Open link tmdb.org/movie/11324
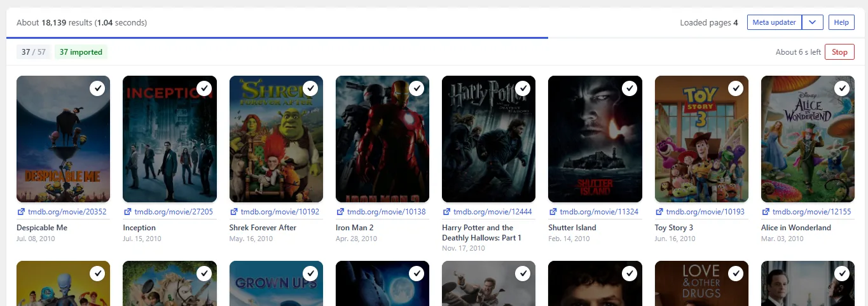 (599, 212)
